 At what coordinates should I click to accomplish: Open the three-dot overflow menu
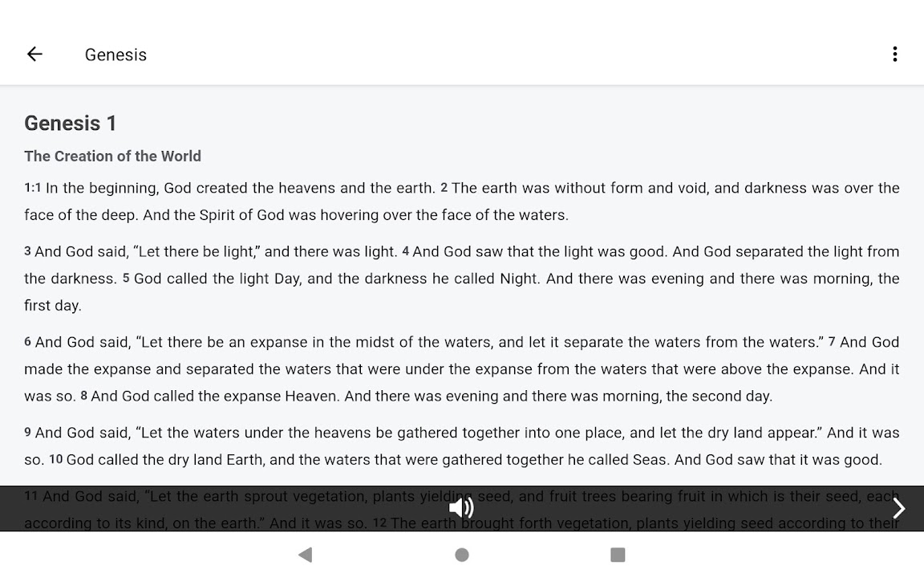click(894, 54)
